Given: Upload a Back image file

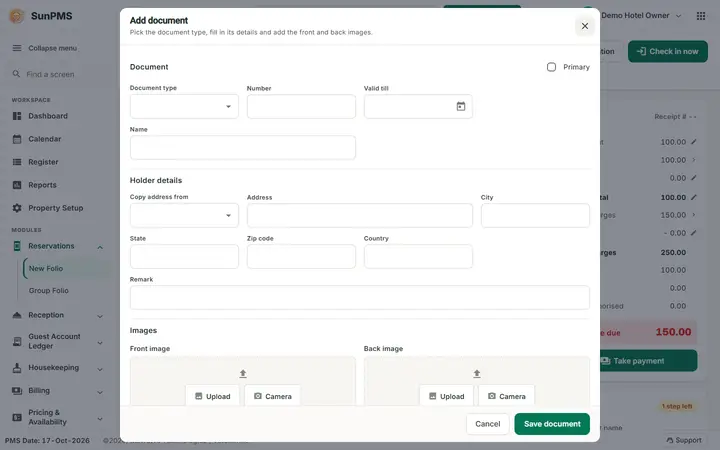Looking at the screenshot, I should click(x=446, y=396).
